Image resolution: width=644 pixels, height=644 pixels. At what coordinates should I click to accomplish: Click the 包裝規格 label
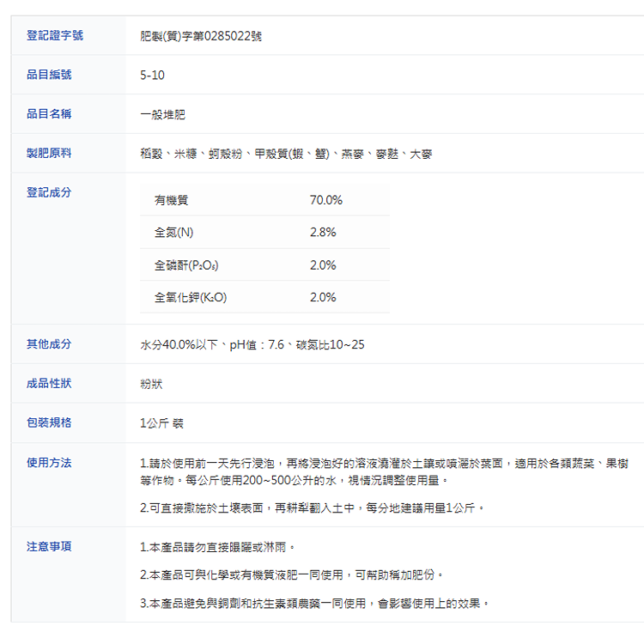coord(49,422)
